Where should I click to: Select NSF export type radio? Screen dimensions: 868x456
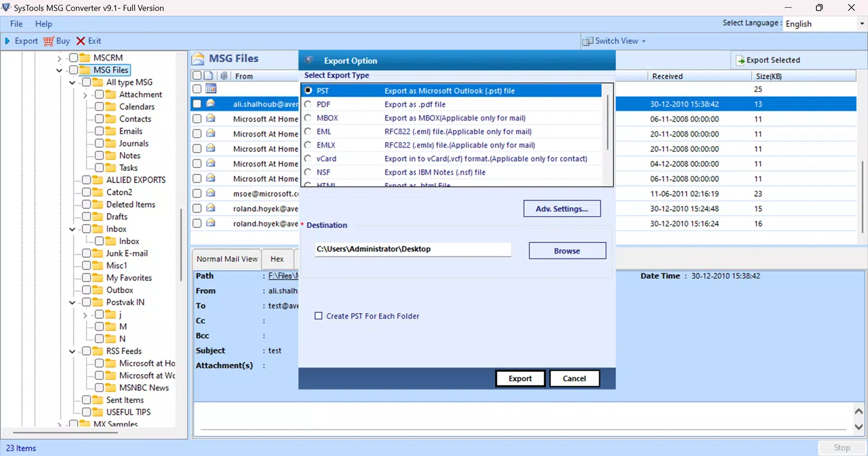pos(308,172)
